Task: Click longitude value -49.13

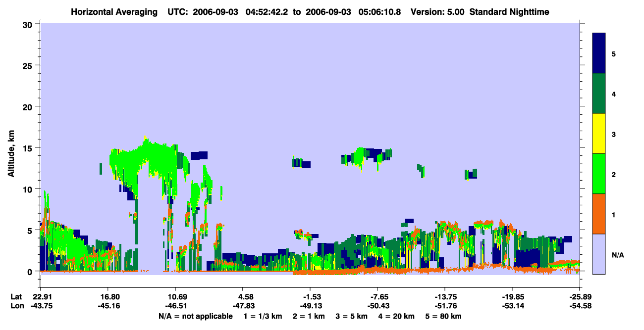Action: [x=310, y=306]
